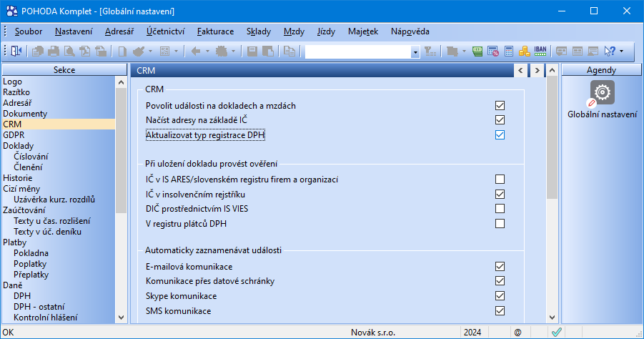Click the PDF export toolbar icon
The height and width of the screenshot is (339, 644).
pos(85,51)
